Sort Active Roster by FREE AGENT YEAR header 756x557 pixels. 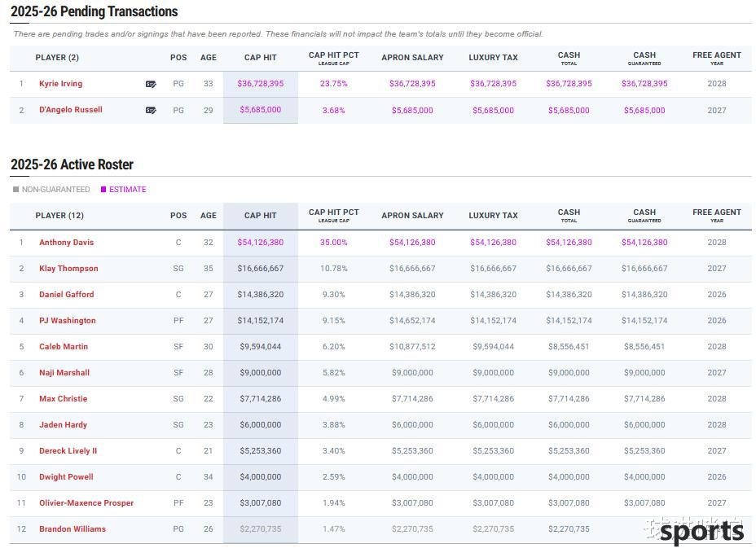tap(717, 215)
